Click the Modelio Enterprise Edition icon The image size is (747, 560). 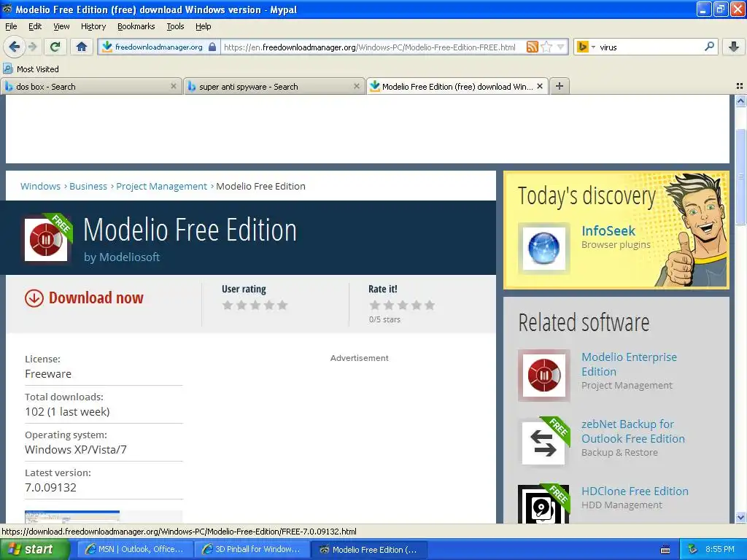click(543, 376)
